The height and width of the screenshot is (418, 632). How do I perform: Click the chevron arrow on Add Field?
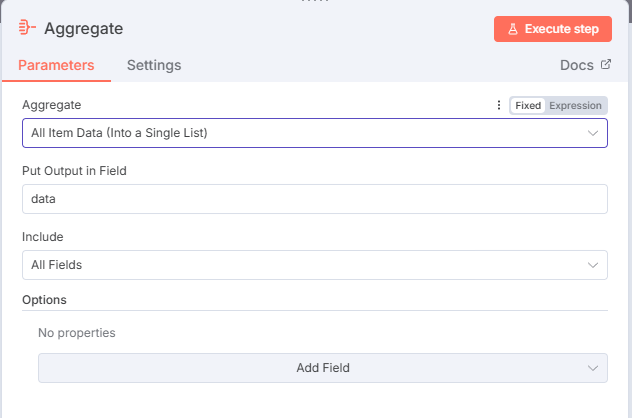[x=593, y=368]
